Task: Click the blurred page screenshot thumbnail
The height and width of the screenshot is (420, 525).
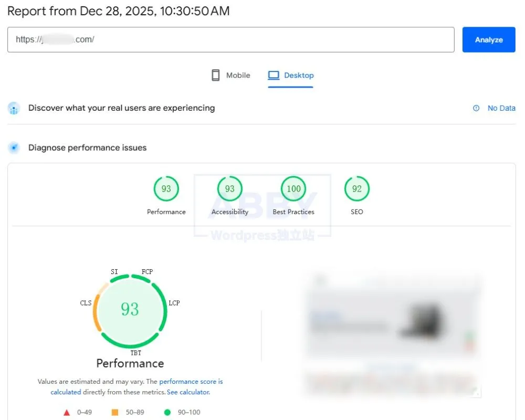Action: (392, 333)
